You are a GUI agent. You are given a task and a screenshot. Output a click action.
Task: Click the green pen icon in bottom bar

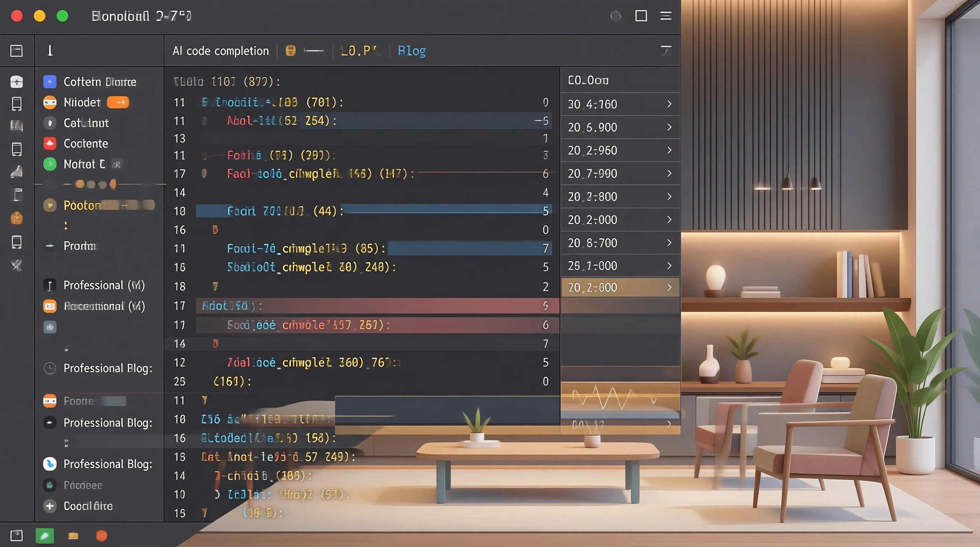(45, 536)
